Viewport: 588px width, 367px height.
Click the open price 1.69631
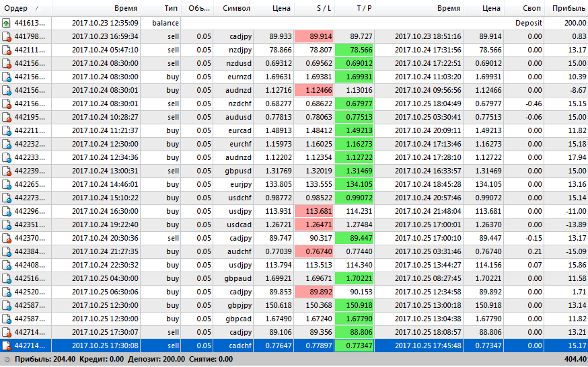click(279, 77)
